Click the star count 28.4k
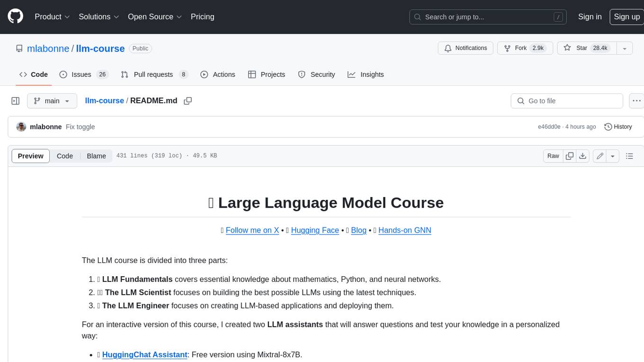Image resolution: width=644 pixels, height=362 pixels. pos(600,48)
